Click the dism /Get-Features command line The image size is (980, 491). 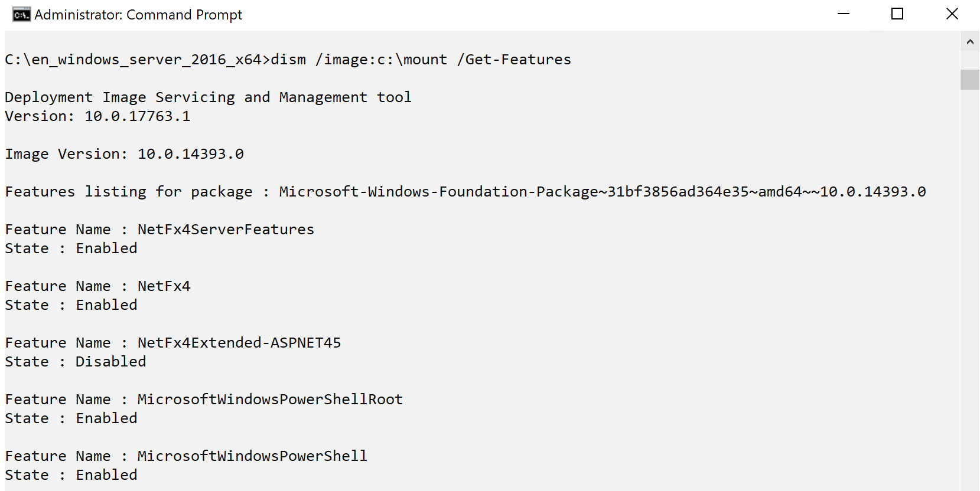click(421, 60)
